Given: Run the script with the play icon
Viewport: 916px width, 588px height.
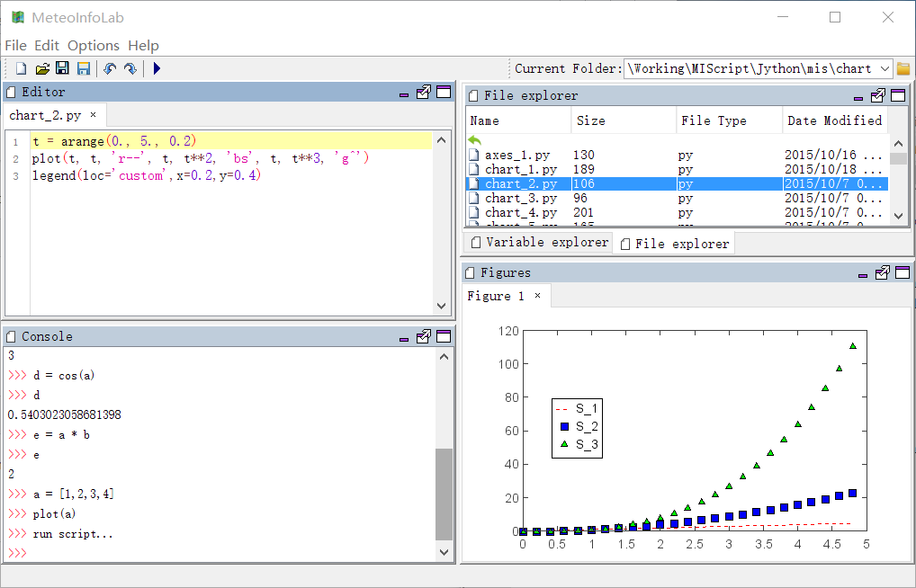Looking at the screenshot, I should click(x=157, y=68).
